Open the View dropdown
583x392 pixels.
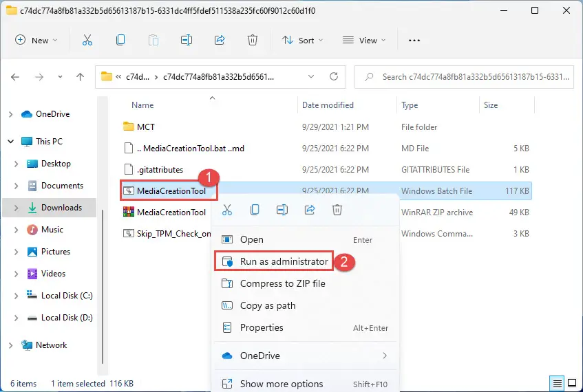click(x=363, y=40)
